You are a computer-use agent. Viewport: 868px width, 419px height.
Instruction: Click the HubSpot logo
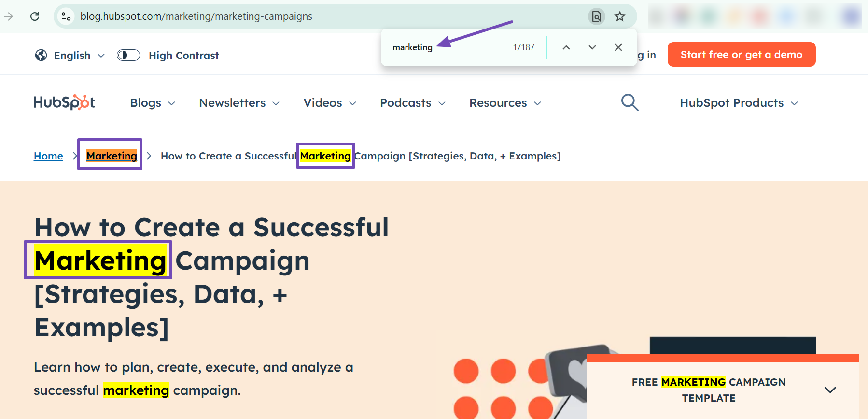[64, 102]
